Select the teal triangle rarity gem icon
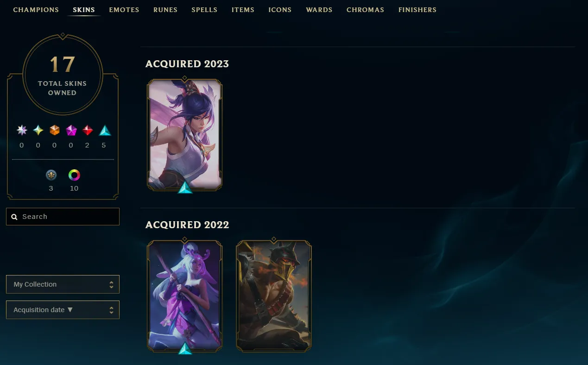The height and width of the screenshot is (365, 588). click(x=105, y=130)
